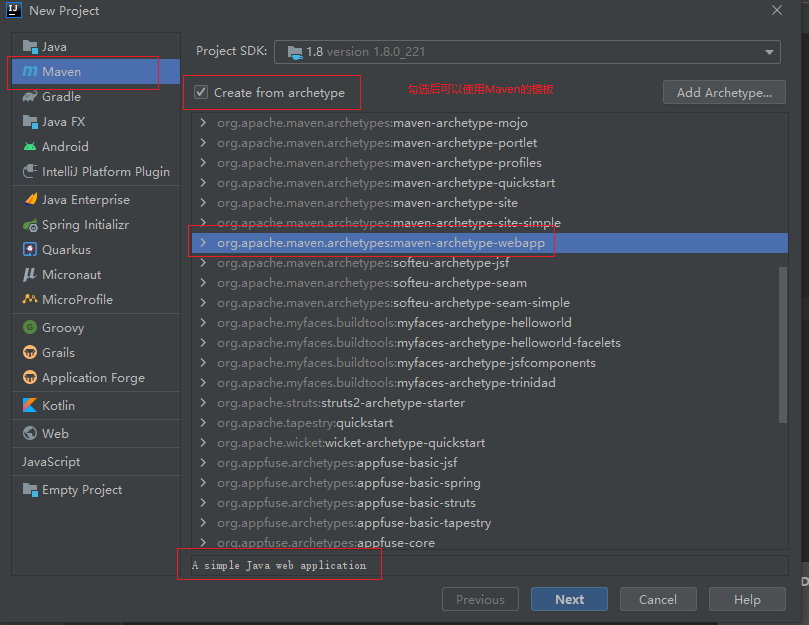This screenshot has width=809, height=625.
Task: Click the Application Forge icon
Action: coord(30,377)
